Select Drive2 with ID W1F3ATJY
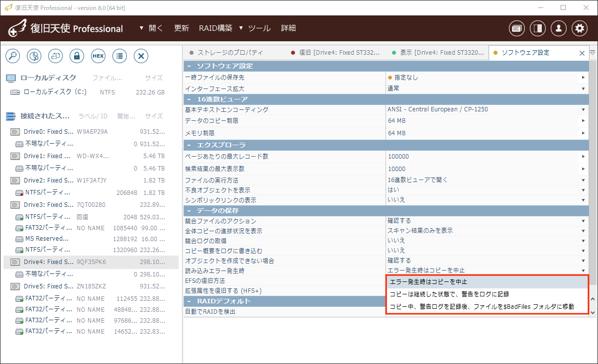 tap(91, 181)
